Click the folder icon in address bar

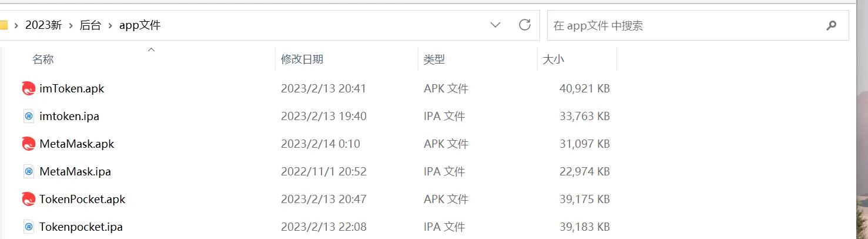(3, 25)
